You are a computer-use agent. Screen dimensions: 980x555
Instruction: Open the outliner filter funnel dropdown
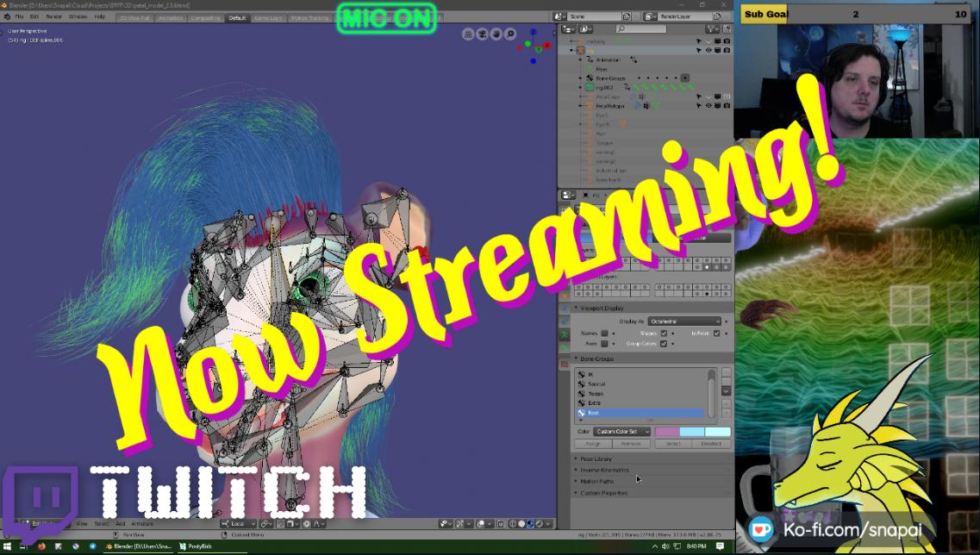coord(713,28)
